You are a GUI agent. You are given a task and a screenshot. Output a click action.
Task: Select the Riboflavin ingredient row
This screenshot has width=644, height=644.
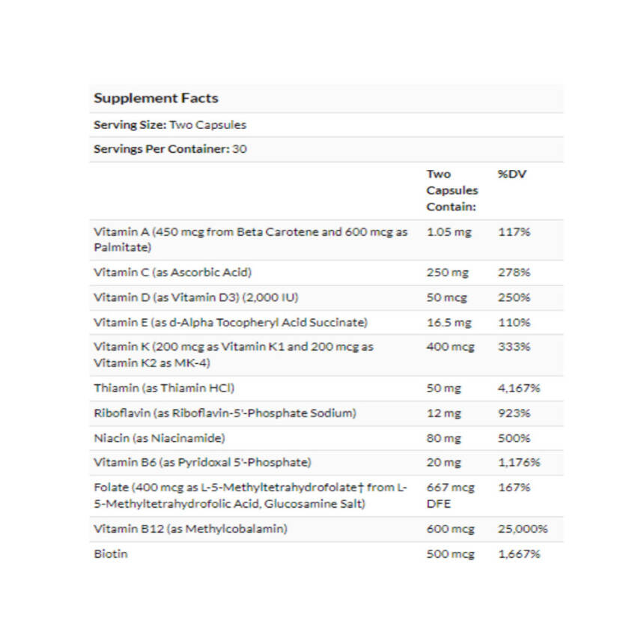click(225, 413)
